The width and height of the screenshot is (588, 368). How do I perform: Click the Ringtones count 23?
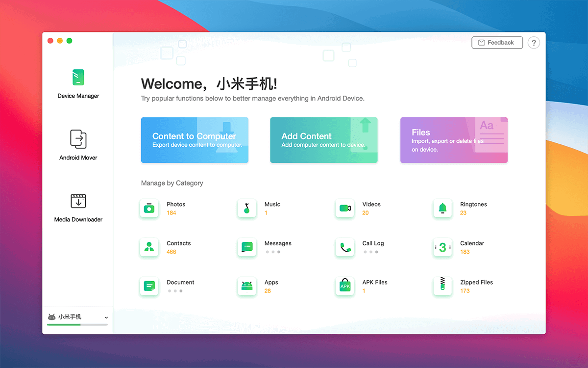pyautogui.click(x=463, y=213)
